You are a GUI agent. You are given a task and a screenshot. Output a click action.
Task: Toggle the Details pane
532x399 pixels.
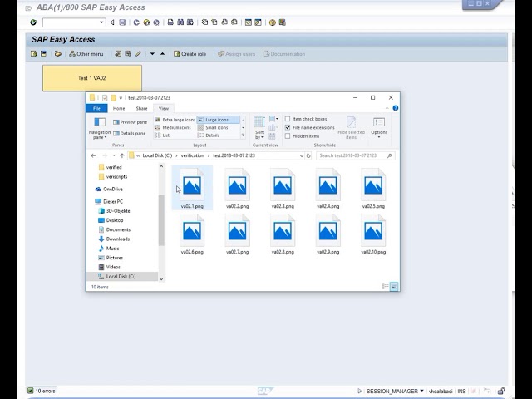[130, 133]
